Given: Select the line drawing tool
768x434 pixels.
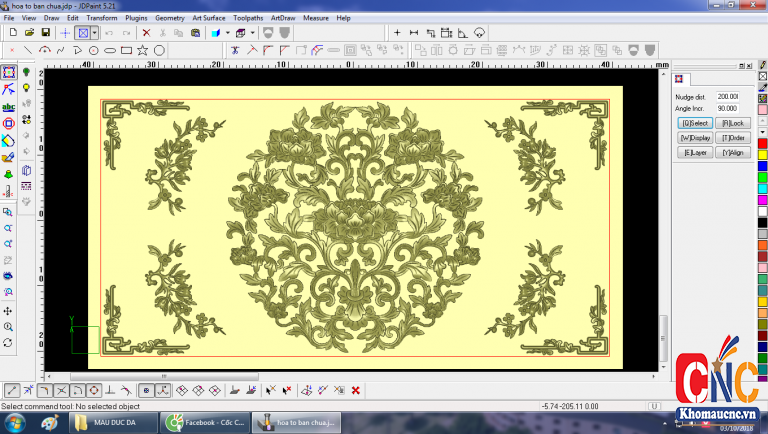Looking at the screenshot, I should (x=27, y=50).
